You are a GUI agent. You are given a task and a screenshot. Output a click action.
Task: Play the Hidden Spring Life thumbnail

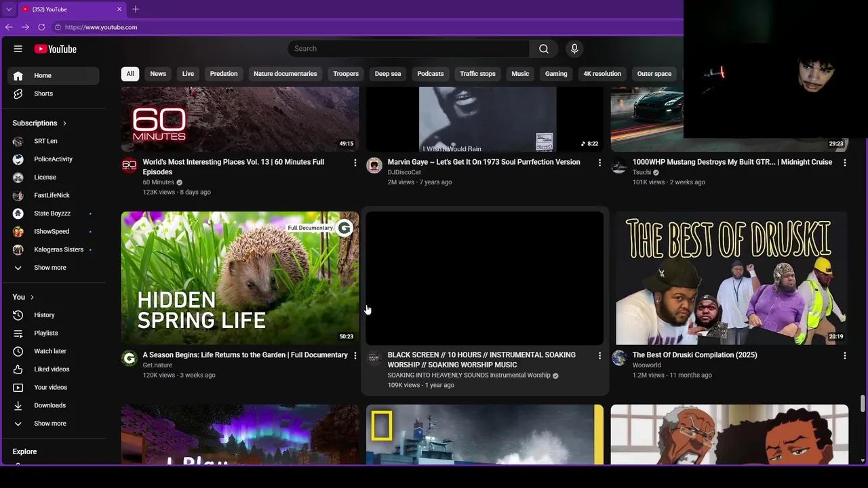(x=240, y=278)
